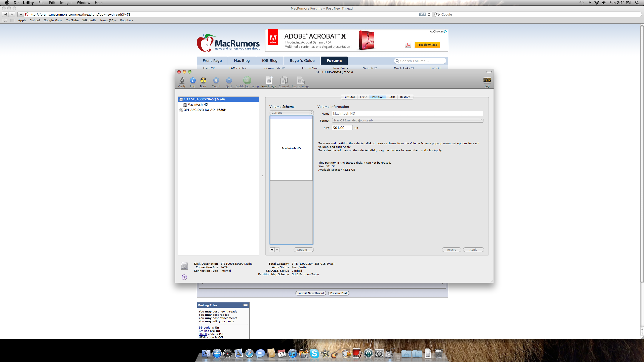Click the Revert button
This screenshot has height=362, width=644.
[x=451, y=250]
